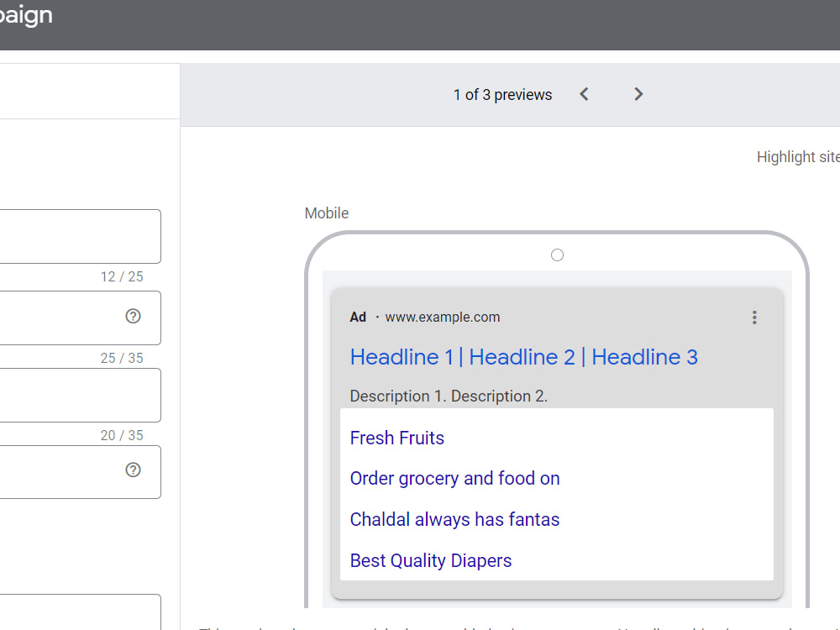Screen dimensions: 840x630
Task: Go to the next ad preview
Action: pyautogui.click(x=638, y=94)
